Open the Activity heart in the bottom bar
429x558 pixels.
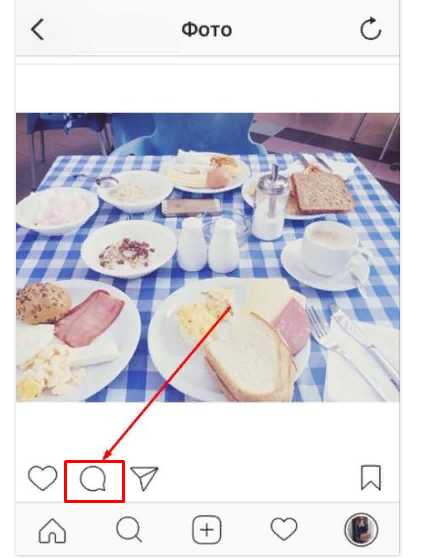tap(284, 529)
